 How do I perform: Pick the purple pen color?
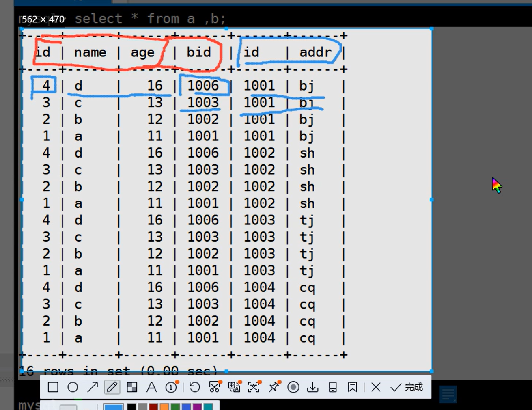(x=197, y=407)
